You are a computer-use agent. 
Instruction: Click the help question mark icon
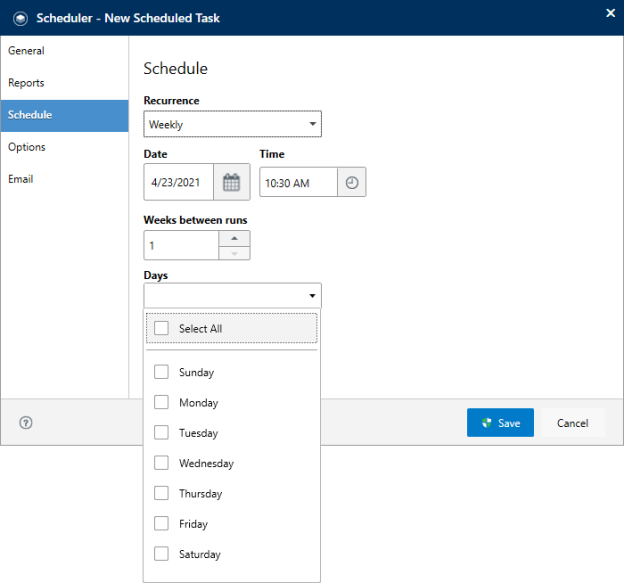pyautogui.click(x=26, y=423)
